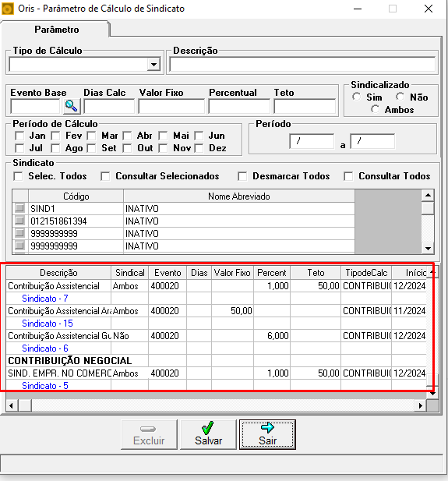The height and width of the screenshot is (481, 448).
Task: Click the Nome Abreviado column header
Action: point(239,196)
